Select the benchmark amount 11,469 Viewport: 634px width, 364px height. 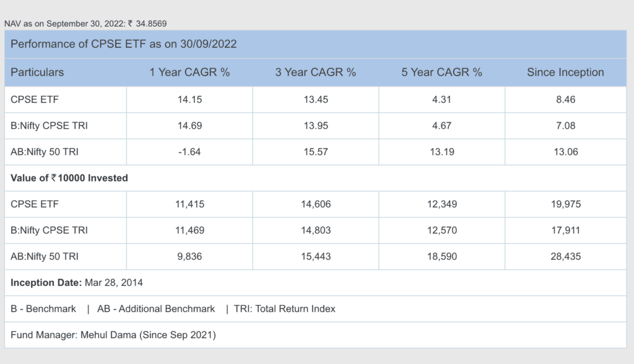tap(189, 230)
